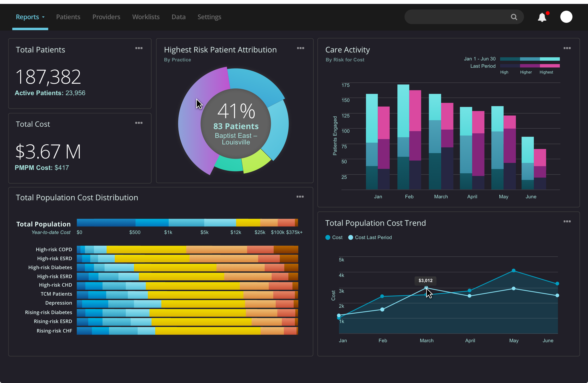Go to the Settings section
The width and height of the screenshot is (588, 383).
209,17
